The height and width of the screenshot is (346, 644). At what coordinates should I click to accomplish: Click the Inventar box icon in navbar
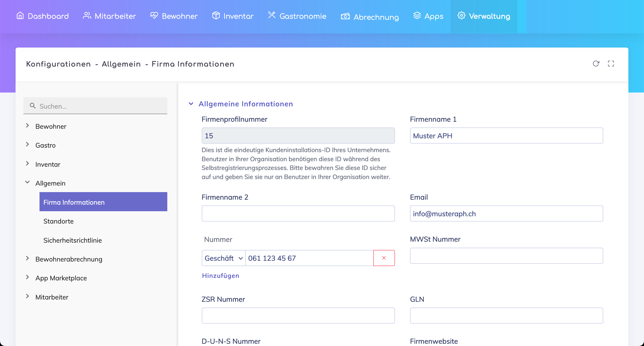pos(216,16)
